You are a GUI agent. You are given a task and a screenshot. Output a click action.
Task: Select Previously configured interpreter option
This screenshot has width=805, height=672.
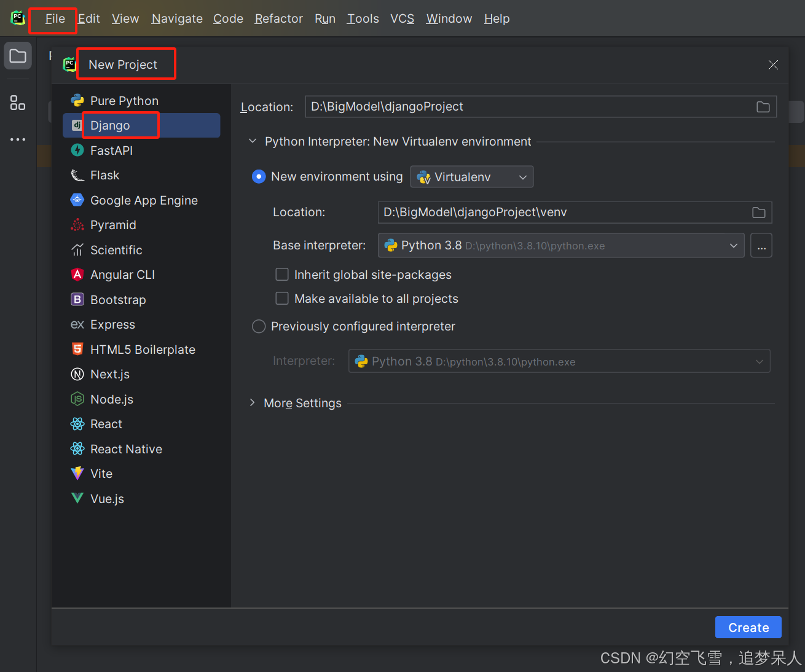259,326
